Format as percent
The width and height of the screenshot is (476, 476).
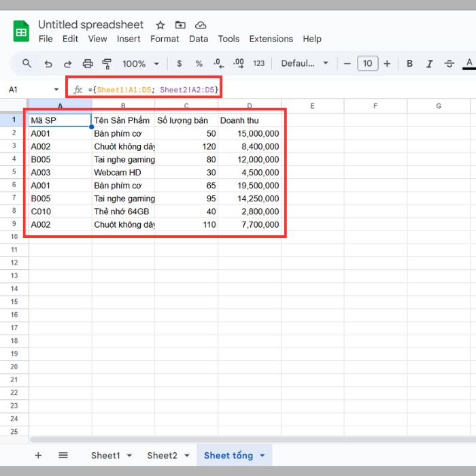(199, 63)
